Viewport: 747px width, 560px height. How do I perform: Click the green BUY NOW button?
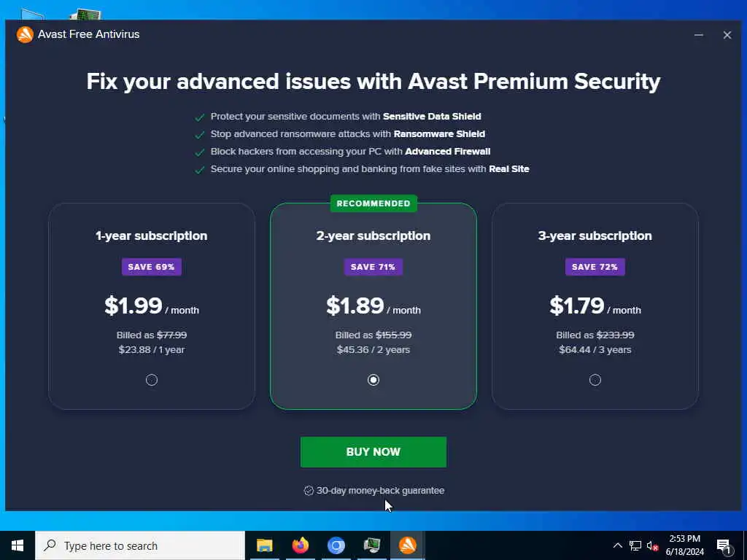(373, 452)
